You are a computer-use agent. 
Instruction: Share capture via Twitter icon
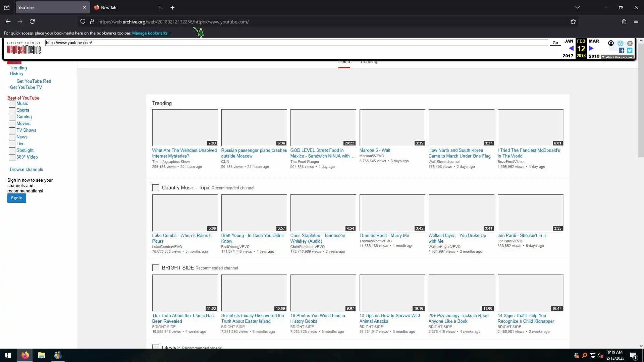(630, 51)
